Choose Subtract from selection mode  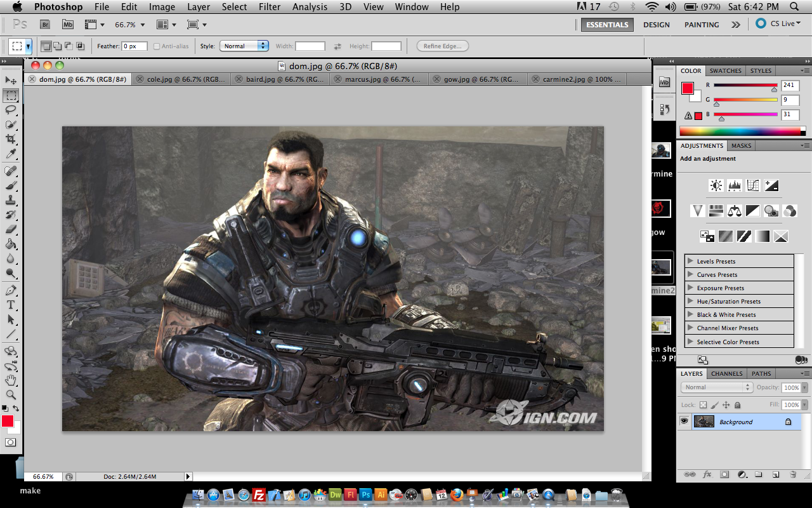pos(69,46)
